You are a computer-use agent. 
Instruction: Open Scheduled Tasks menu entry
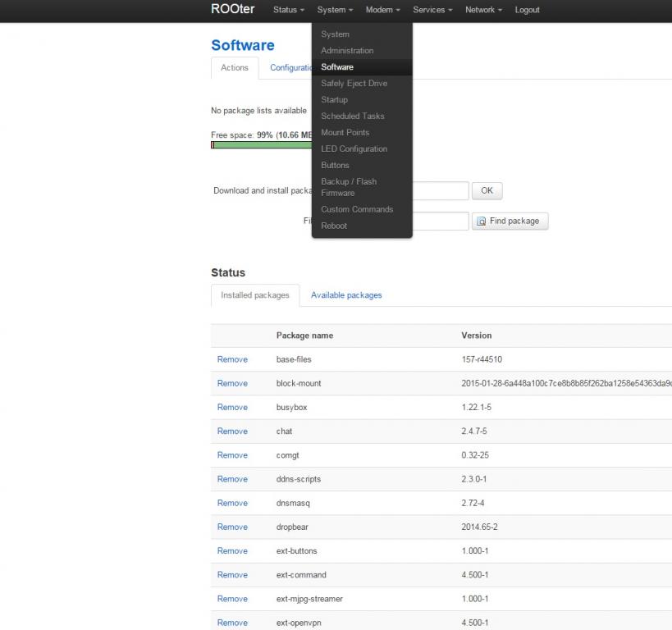point(362,116)
